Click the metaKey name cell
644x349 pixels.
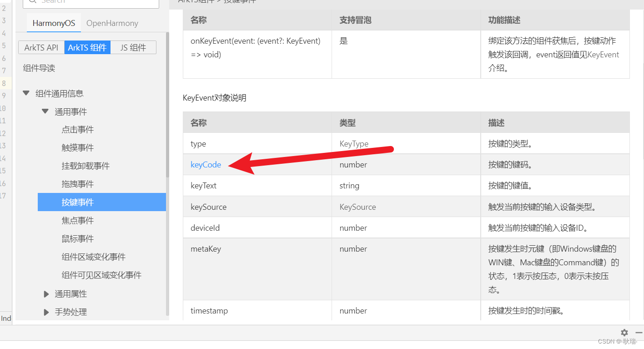[257, 269]
